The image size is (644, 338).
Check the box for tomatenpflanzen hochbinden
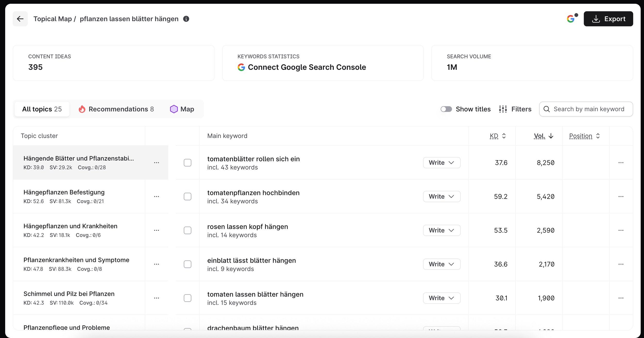(x=188, y=197)
